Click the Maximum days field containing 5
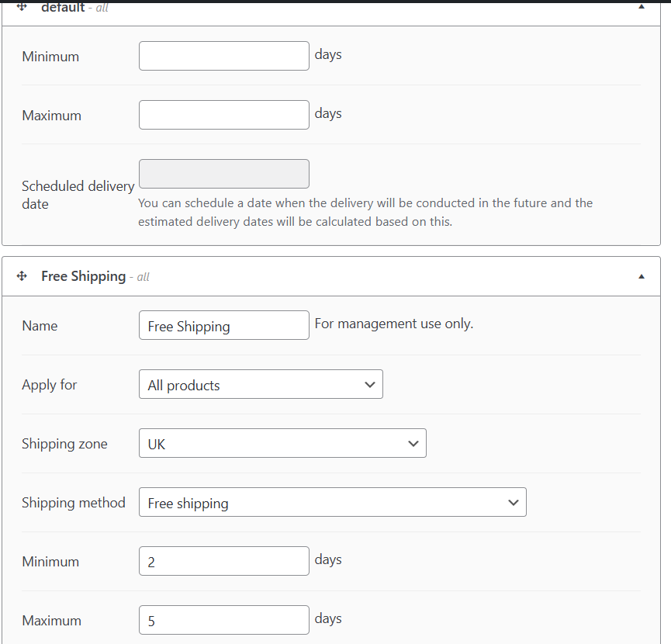671x644 pixels. coord(223,621)
